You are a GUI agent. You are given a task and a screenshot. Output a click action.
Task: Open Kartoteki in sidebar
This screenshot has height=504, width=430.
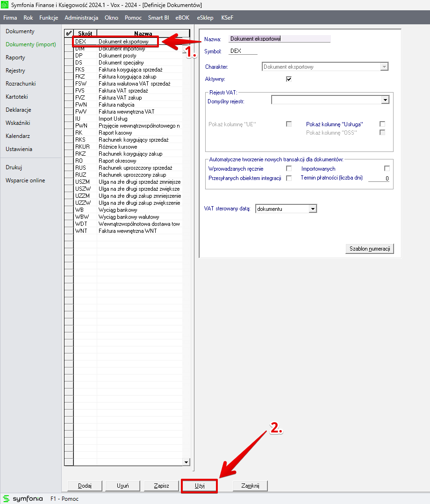[17, 97]
